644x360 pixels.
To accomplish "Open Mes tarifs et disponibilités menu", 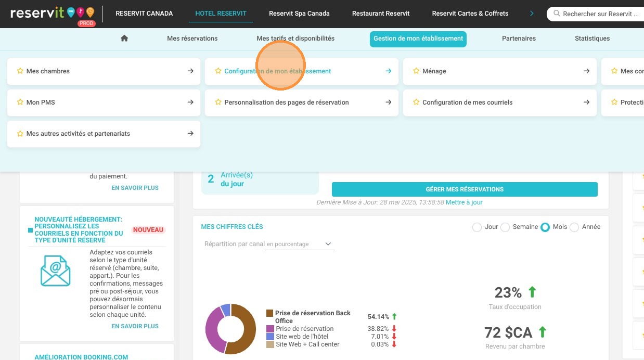I will 295,38.
